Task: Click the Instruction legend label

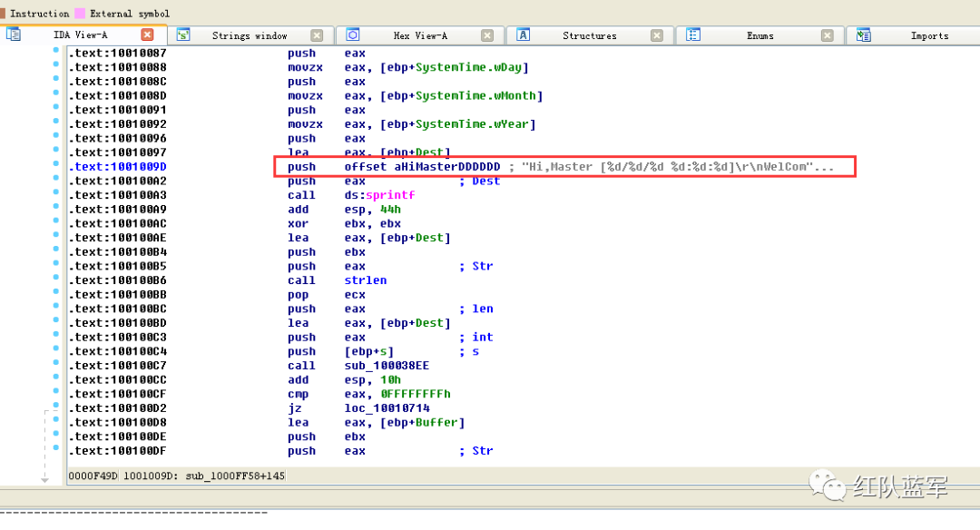Action: pyautogui.click(x=39, y=13)
